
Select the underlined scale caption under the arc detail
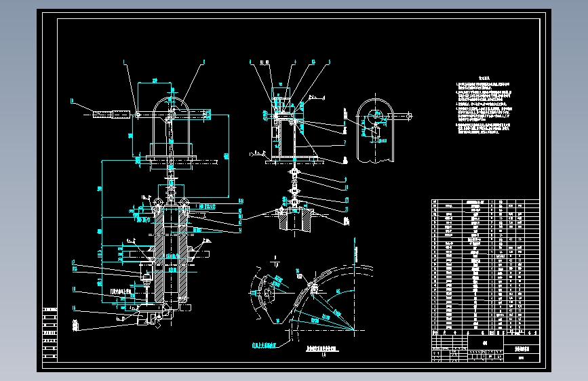click(323, 350)
